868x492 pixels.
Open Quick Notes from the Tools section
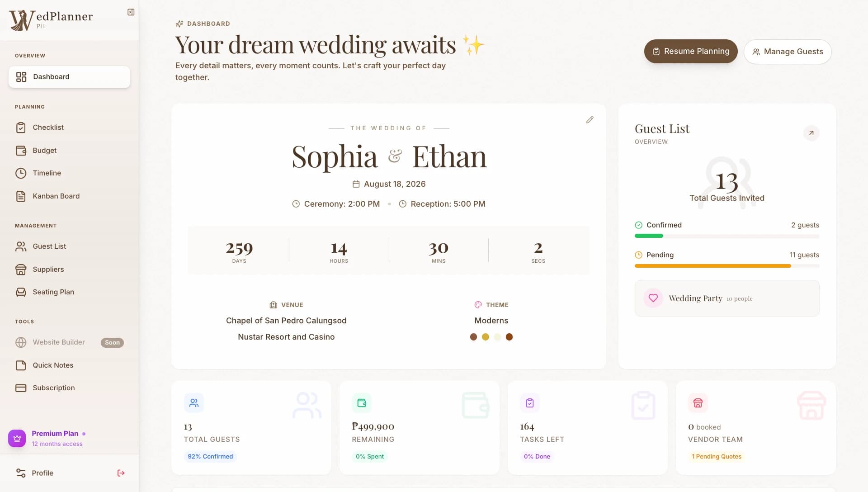pos(52,365)
